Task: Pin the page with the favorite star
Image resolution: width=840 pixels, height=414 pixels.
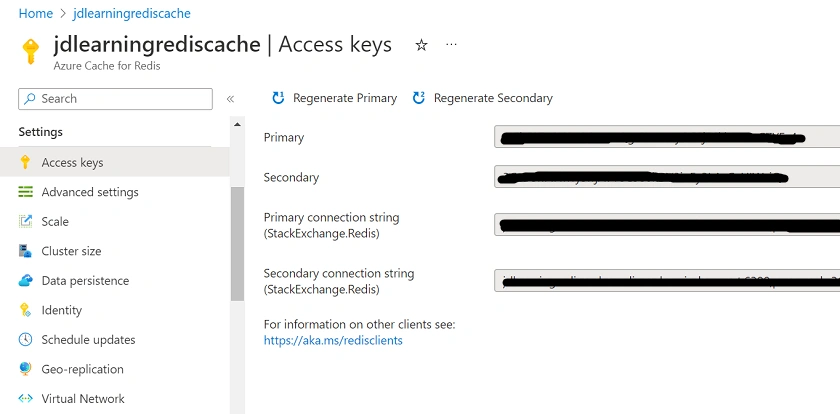Action: click(x=422, y=45)
